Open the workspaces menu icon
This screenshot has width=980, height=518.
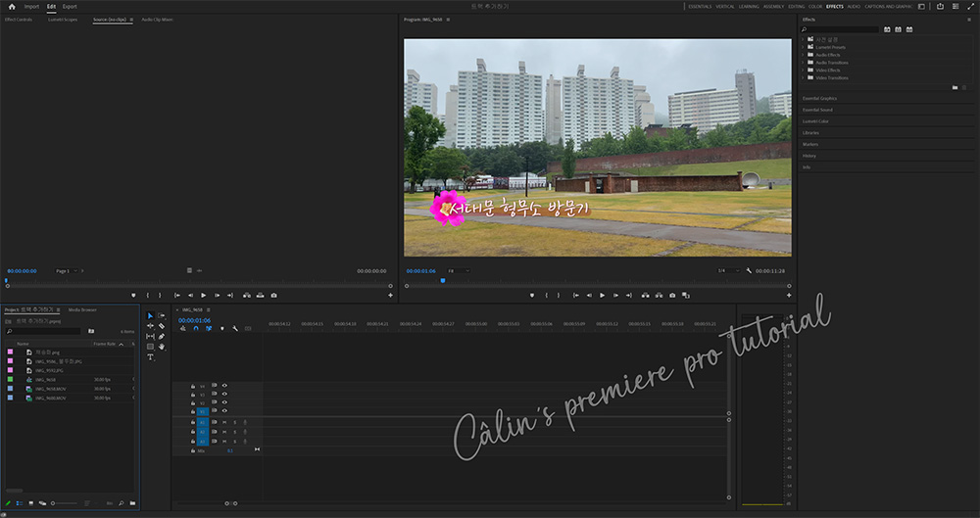click(x=921, y=6)
